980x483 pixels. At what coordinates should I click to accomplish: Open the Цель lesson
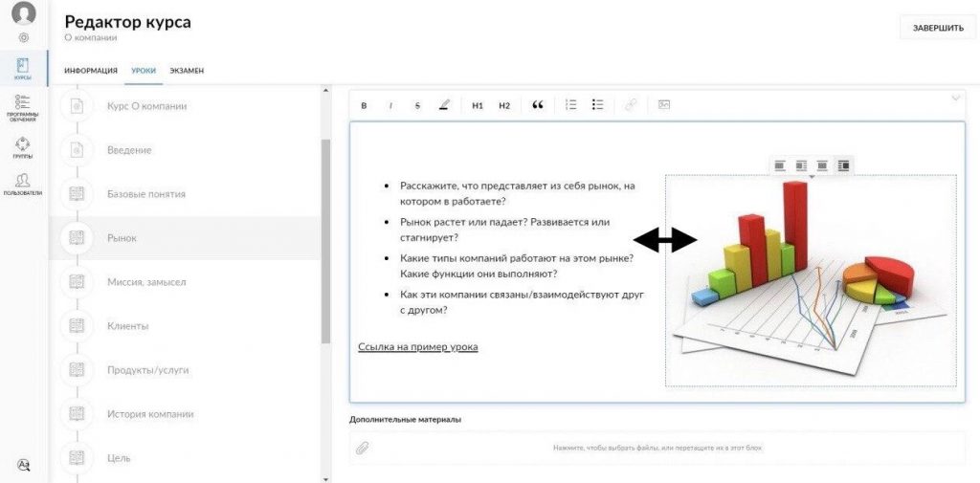185,458
